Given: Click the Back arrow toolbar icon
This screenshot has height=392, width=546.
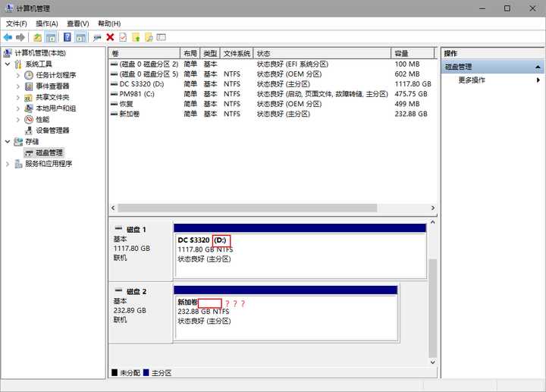Looking at the screenshot, I should click(8, 37).
